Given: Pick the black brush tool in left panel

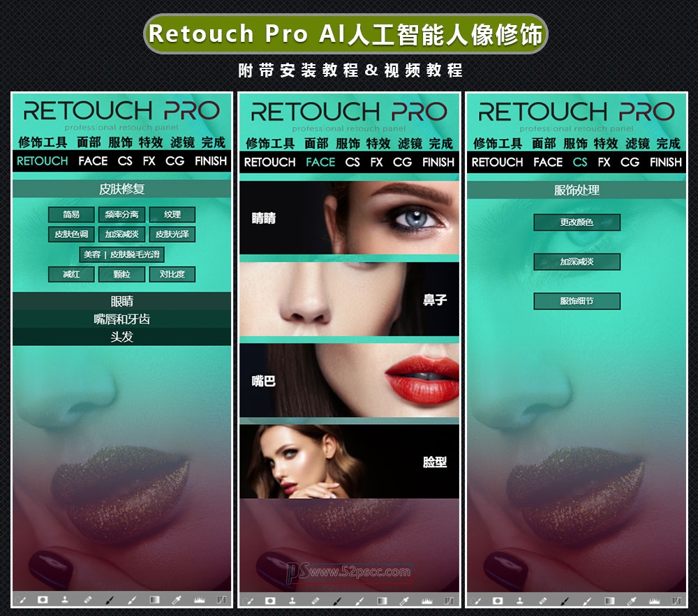Looking at the screenshot, I should pyautogui.click(x=110, y=601).
